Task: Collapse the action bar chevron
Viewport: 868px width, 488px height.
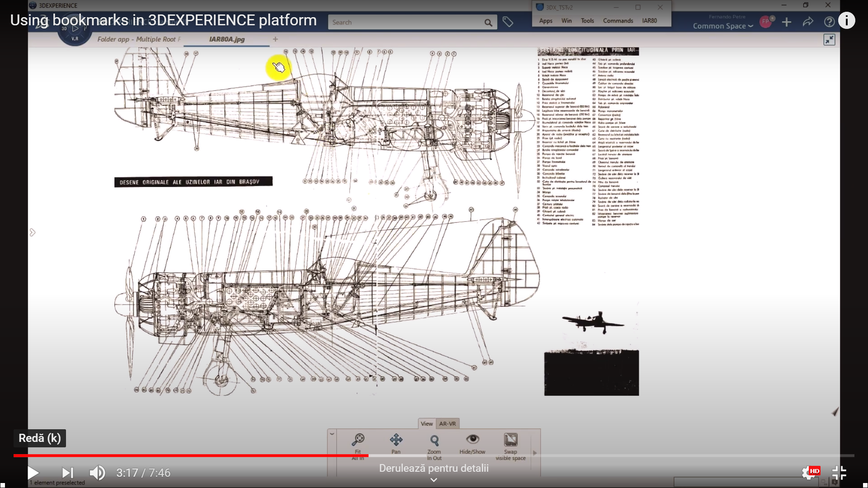Action: pyautogui.click(x=332, y=434)
